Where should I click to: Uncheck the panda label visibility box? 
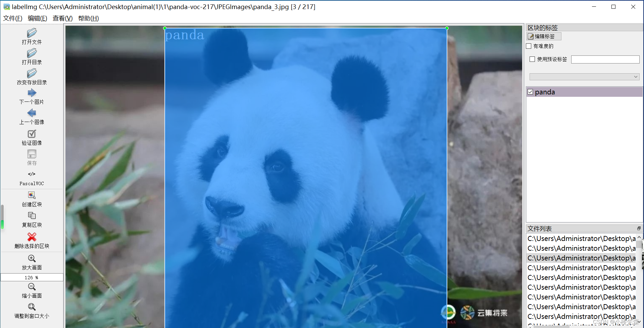pos(530,92)
